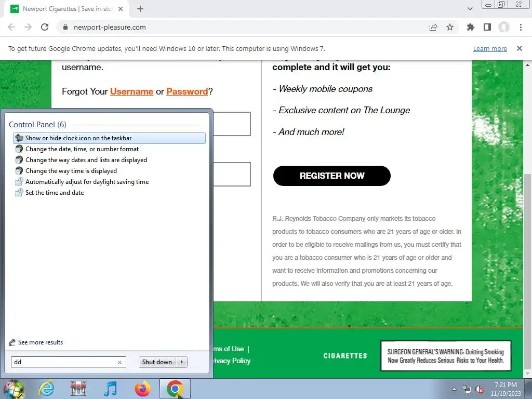
Task: Select the Newport Cigarettes tab
Action: pyautogui.click(x=66, y=9)
